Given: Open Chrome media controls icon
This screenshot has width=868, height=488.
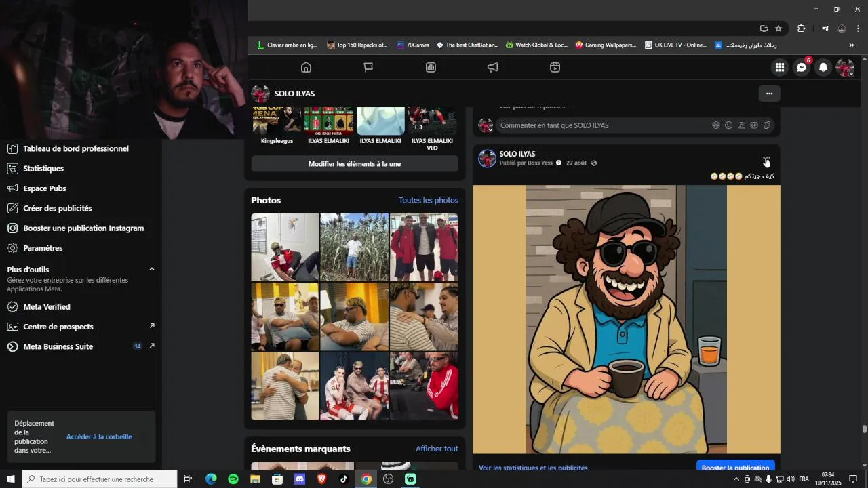Looking at the screenshot, I should [x=825, y=28].
